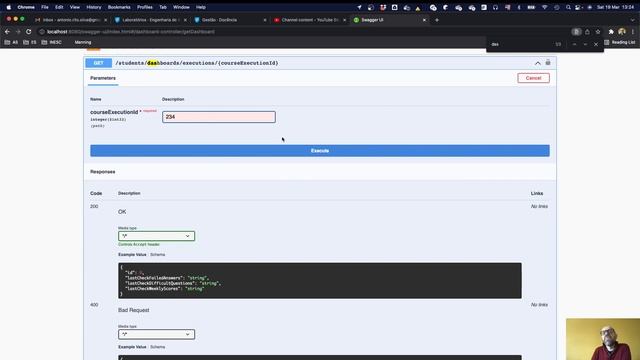Viewport: 640px width, 360px height.
Task: Select the Parameters tab
Action: pos(103,78)
